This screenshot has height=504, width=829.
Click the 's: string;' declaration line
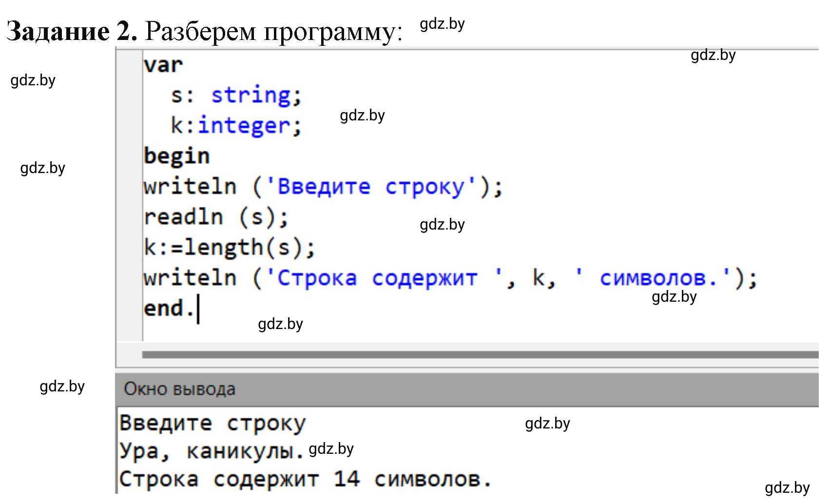point(236,96)
